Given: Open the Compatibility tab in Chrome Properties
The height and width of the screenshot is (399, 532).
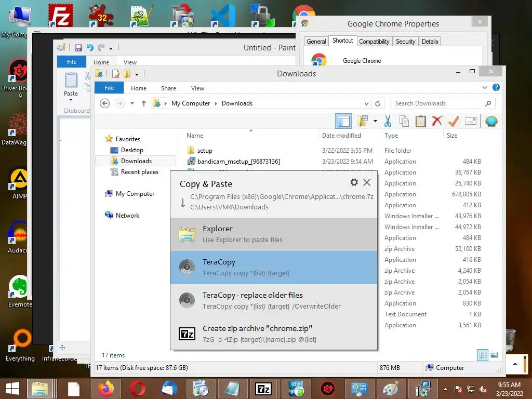Looking at the screenshot, I should (374, 42).
